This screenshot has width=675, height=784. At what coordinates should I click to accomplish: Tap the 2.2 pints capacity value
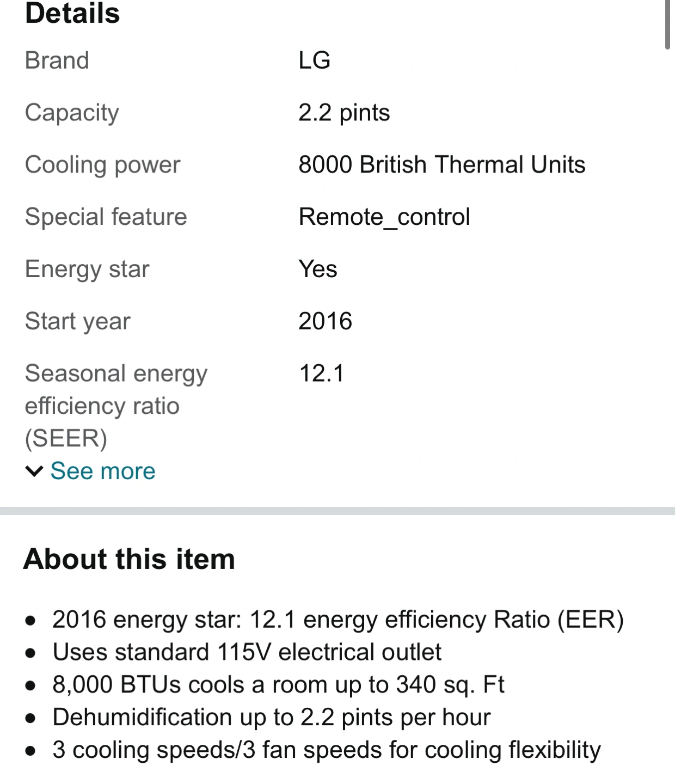(x=344, y=113)
